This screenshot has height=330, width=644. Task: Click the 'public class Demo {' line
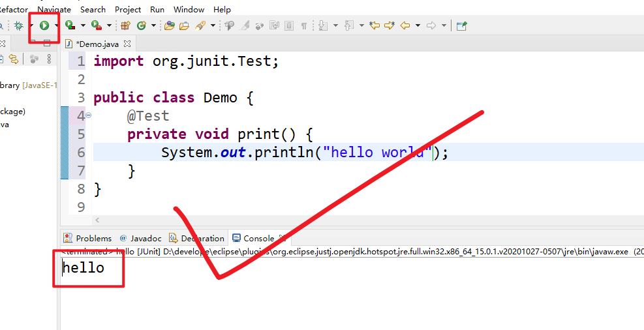pos(174,98)
